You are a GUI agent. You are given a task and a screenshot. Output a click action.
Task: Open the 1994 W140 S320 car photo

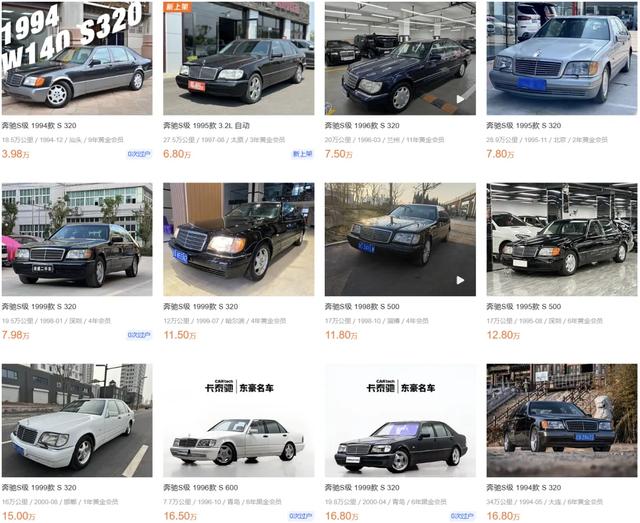[77, 58]
